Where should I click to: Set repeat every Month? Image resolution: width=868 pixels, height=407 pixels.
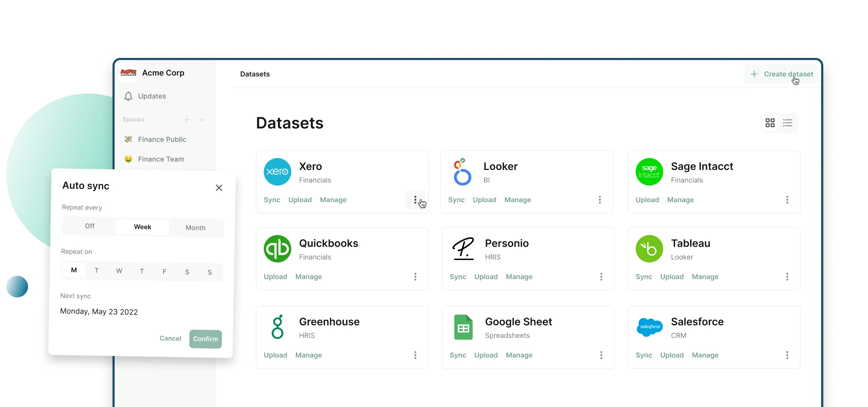click(x=195, y=228)
